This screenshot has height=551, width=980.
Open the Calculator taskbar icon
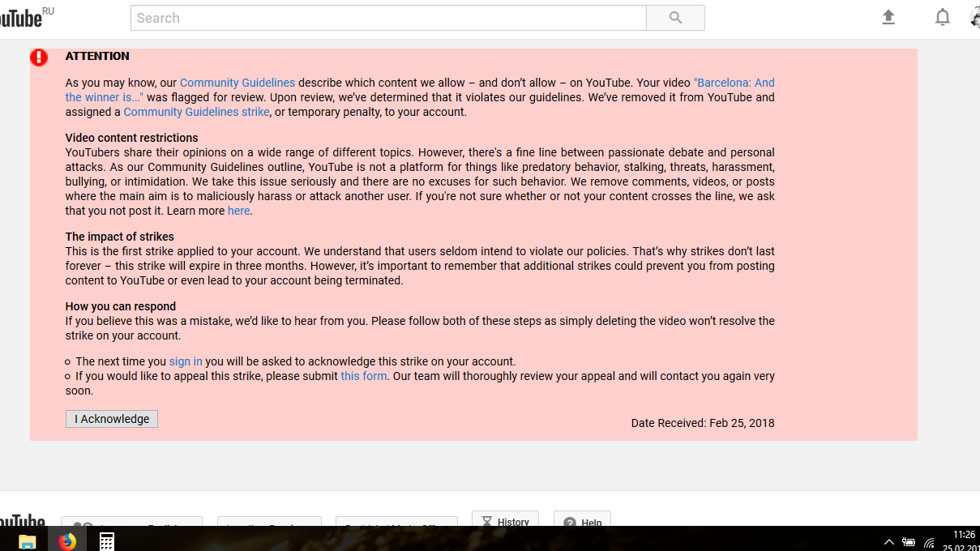click(x=106, y=540)
